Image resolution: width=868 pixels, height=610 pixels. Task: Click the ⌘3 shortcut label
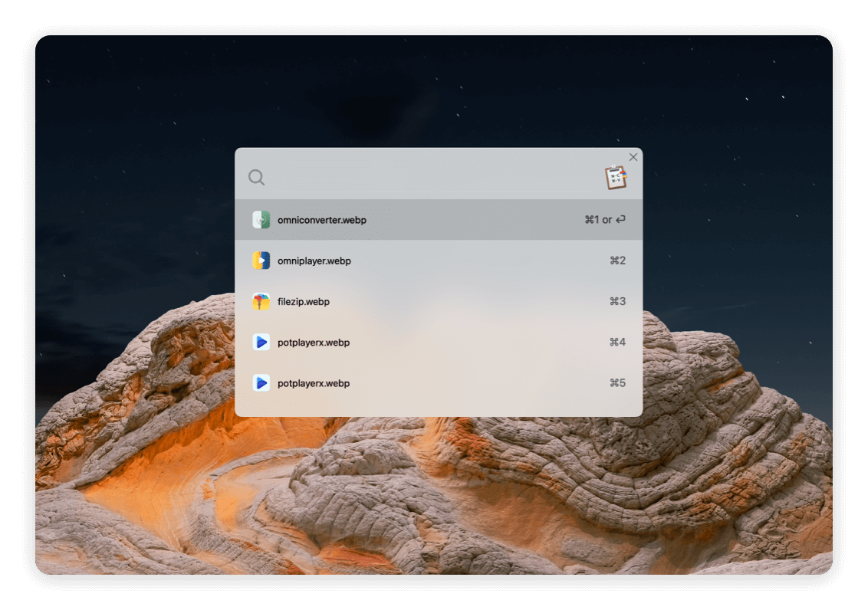[x=616, y=301]
